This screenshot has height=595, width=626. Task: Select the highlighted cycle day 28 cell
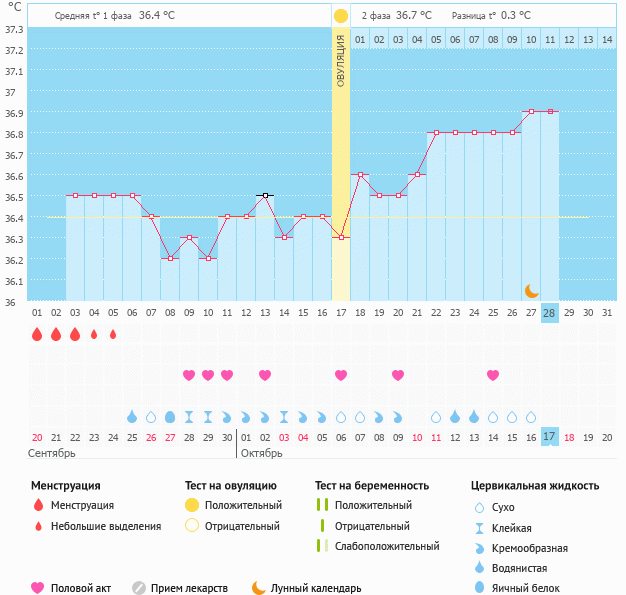click(549, 313)
